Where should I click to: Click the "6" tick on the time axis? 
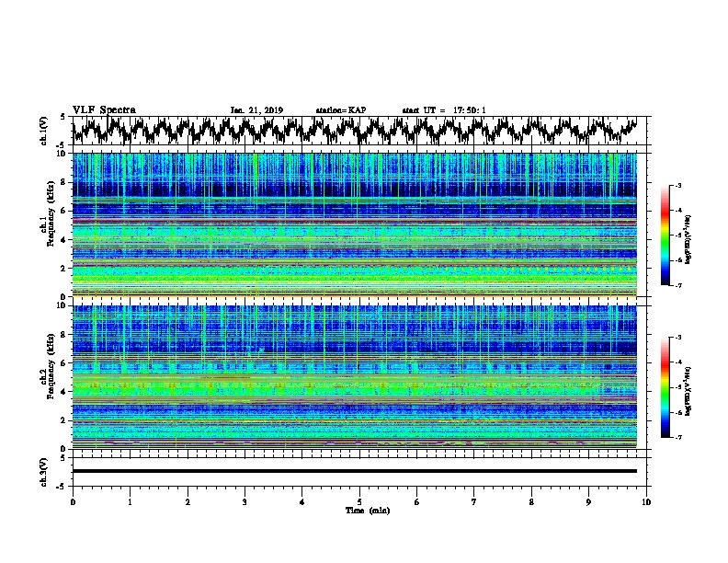click(417, 502)
